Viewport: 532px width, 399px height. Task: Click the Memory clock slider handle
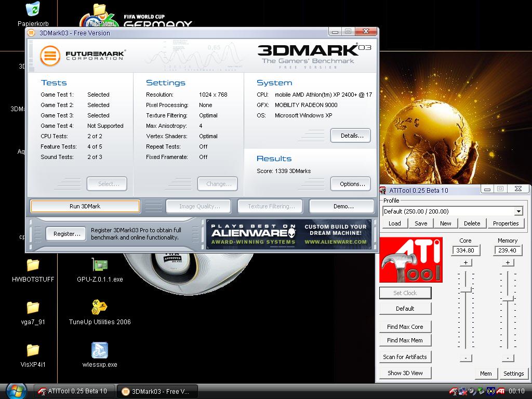click(x=509, y=299)
